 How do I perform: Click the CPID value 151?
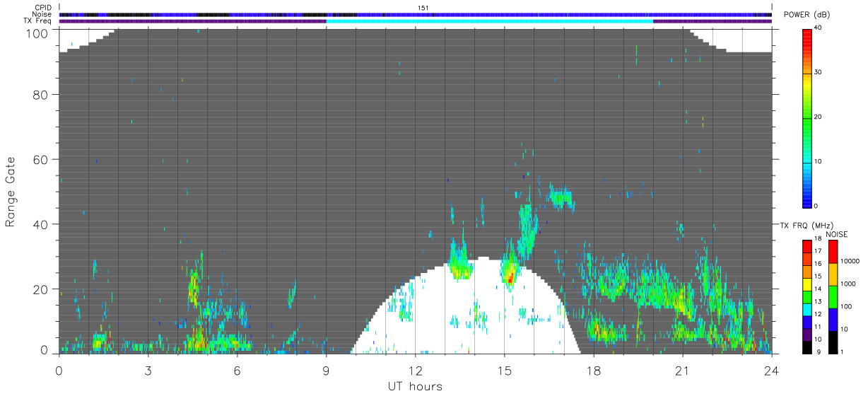pyautogui.click(x=423, y=8)
